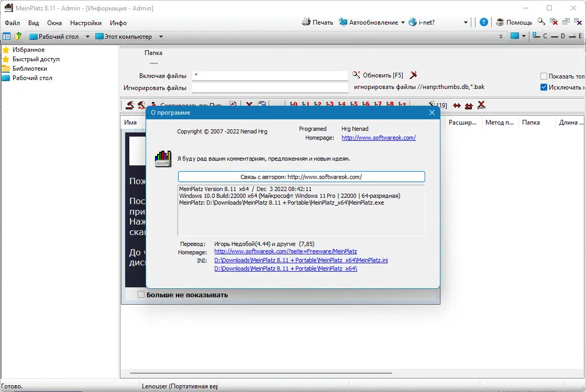
Task: Click 'Готово.' in the status bar
Action: click(12, 386)
